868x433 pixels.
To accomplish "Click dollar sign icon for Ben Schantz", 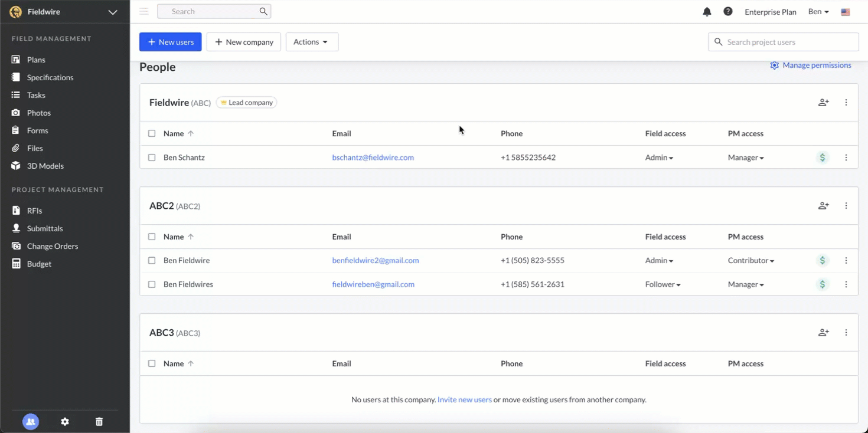I will (823, 158).
